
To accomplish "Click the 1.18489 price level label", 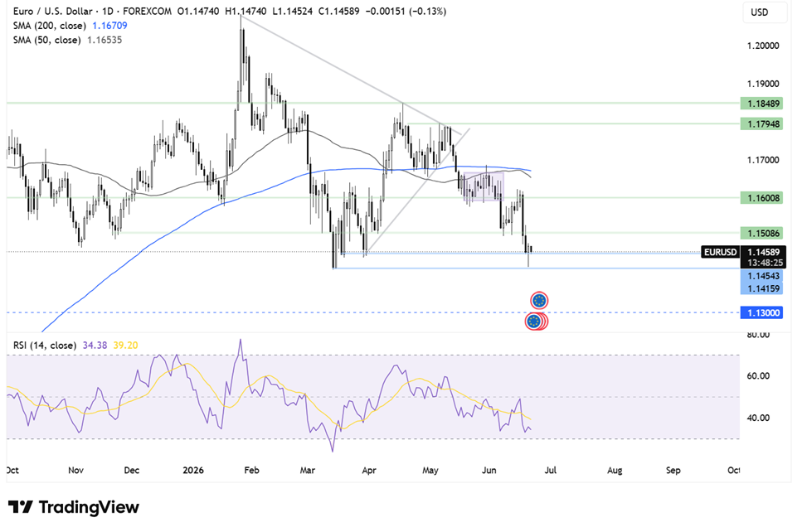I will [761, 104].
